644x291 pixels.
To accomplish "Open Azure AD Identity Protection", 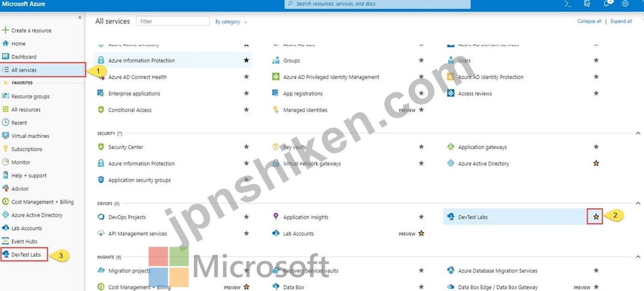I will pyautogui.click(x=491, y=77).
